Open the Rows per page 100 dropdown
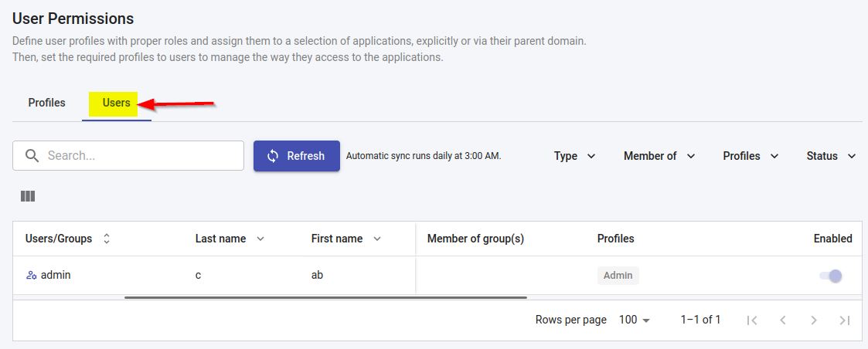Image resolution: width=868 pixels, height=349 pixels. (x=634, y=320)
